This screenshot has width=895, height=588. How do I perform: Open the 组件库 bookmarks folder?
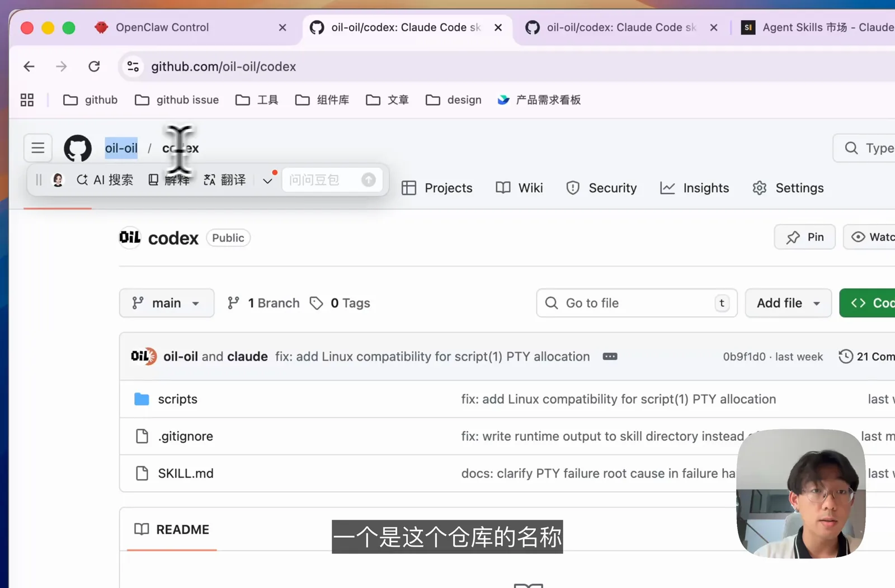point(322,100)
